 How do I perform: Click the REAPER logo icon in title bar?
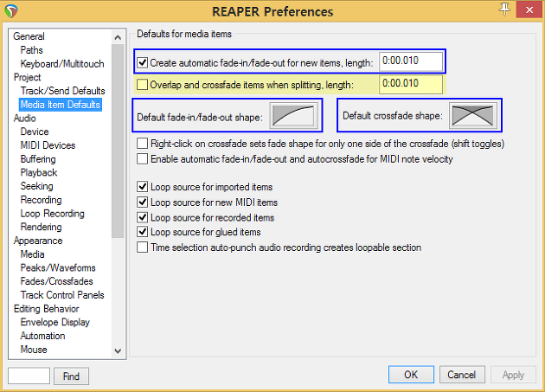[x=11, y=11]
